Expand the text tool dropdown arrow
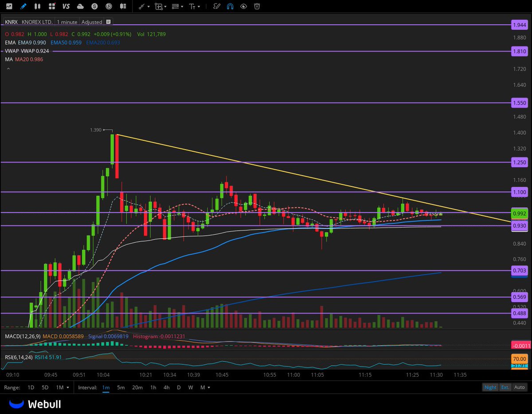 pos(199,7)
